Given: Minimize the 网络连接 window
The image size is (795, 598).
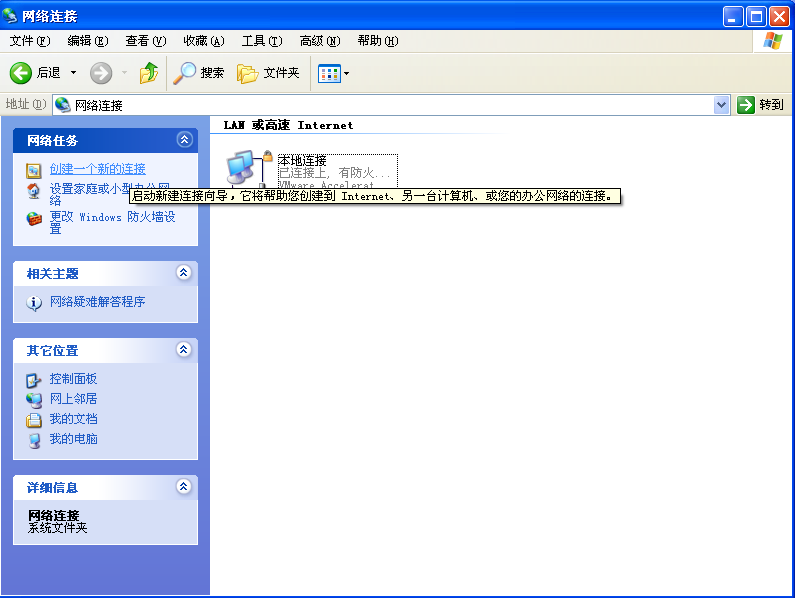Looking at the screenshot, I should (x=733, y=17).
